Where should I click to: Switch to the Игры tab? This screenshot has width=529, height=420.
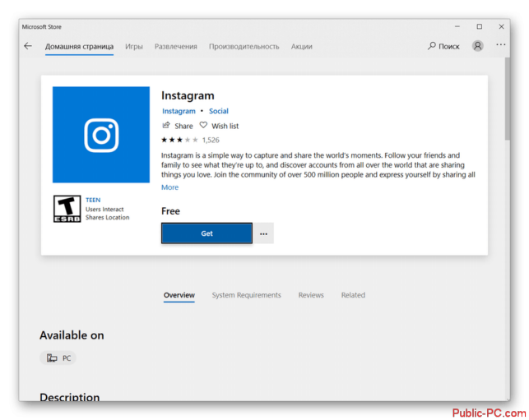[x=134, y=47]
